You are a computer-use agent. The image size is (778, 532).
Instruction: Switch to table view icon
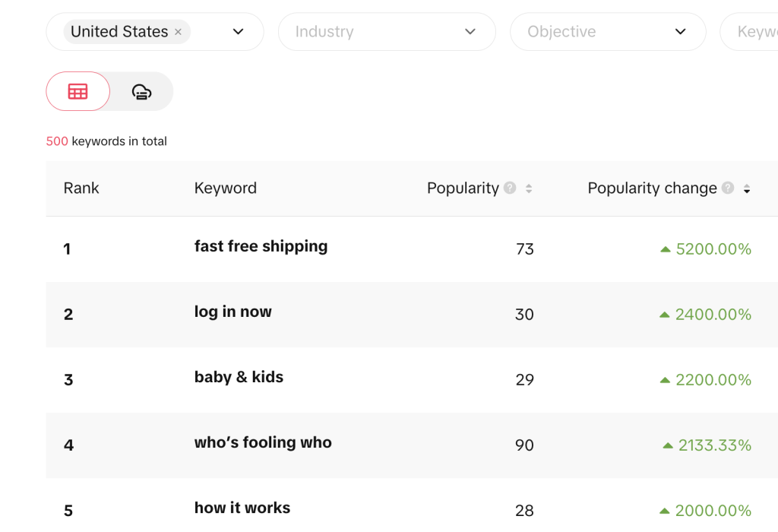tap(77, 91)
